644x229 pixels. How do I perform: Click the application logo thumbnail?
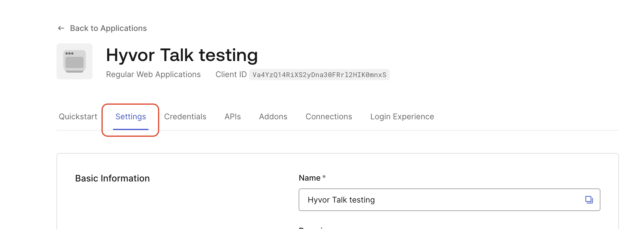point(75,61)
